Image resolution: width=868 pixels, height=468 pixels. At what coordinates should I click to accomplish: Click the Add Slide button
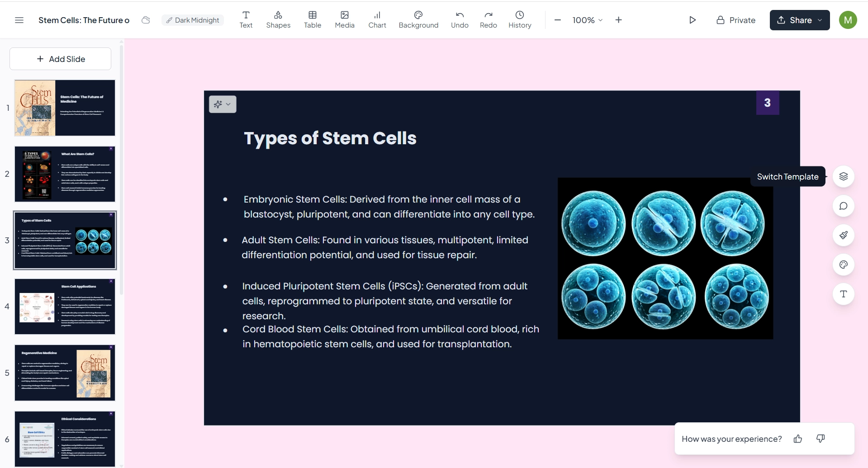point(61,59)
